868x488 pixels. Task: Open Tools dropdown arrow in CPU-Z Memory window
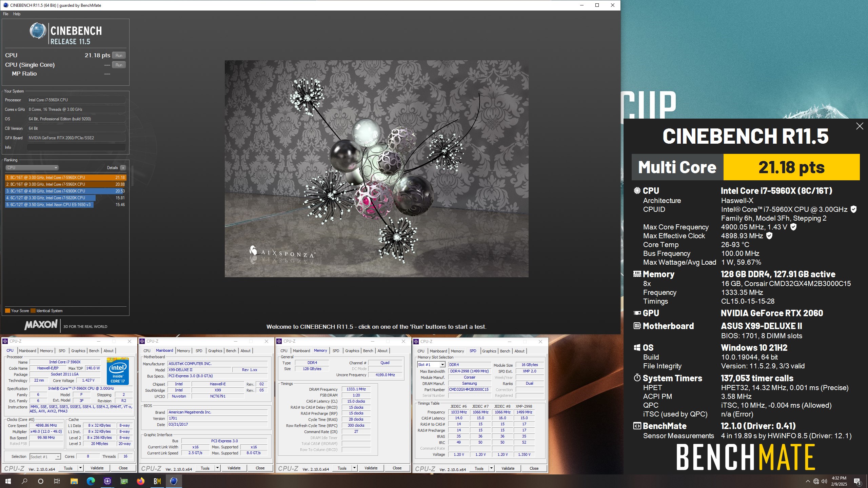pos(354,468)
